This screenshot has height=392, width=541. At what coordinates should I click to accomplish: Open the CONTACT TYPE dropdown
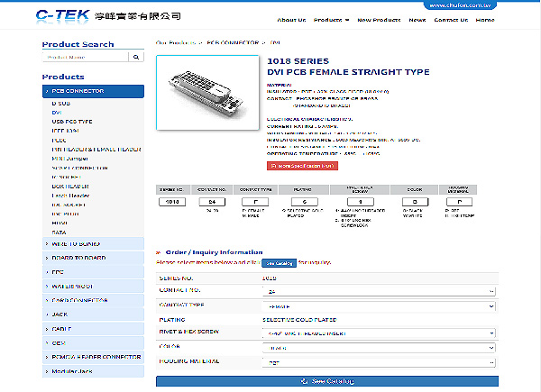pos(379,306)
